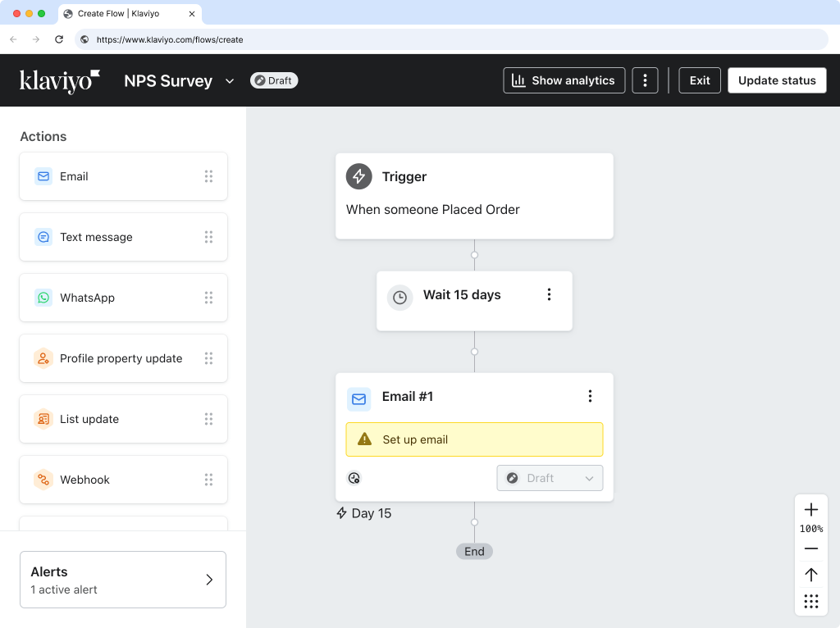Select the Email action icon

(x=43, y=176)
